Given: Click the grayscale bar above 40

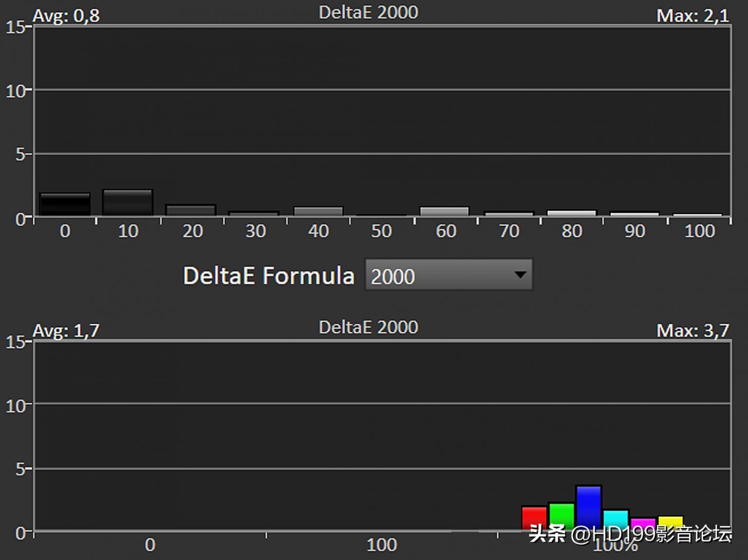Looking at the screenshot, I should (x=318, y=211).
